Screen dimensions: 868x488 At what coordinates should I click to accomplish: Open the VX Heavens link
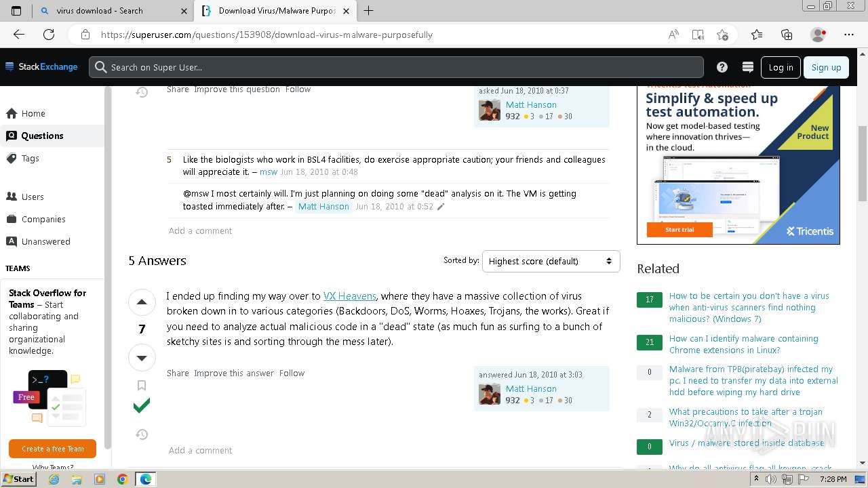pyautogui.click(x=350, y=296)
